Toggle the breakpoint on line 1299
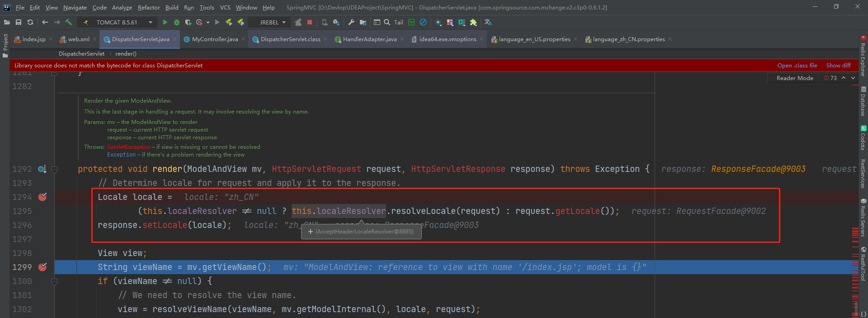 [42, 267]
